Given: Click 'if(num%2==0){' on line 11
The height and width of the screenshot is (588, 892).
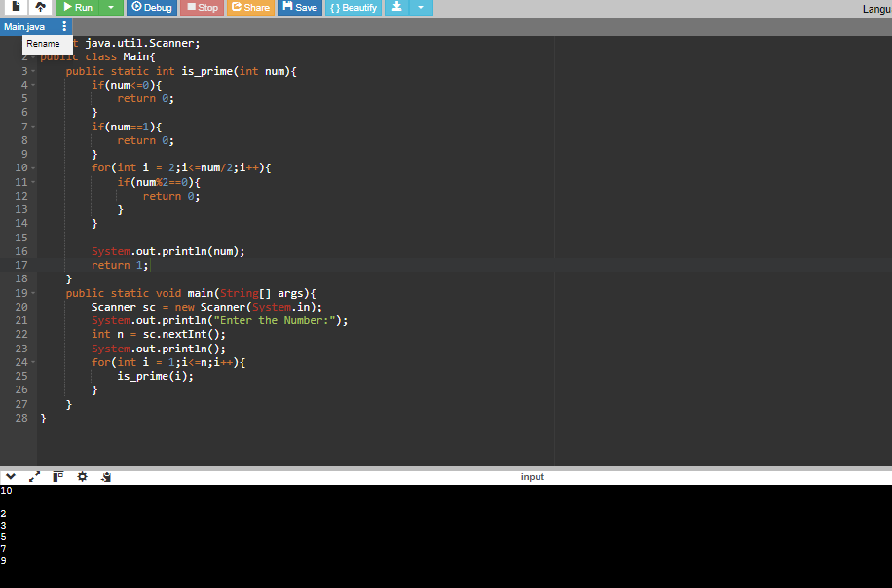Looking at the screenshot, I should pos(159,182).
